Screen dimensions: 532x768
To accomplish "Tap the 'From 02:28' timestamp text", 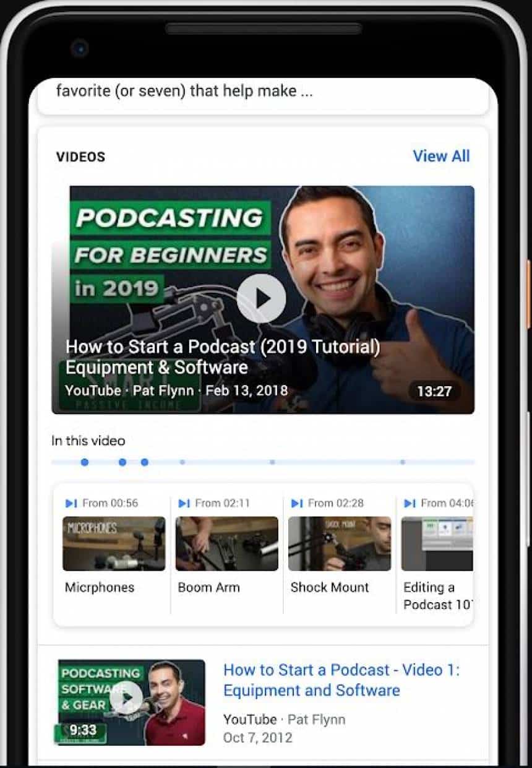I will pyautogui.click(x=336, y=503).
